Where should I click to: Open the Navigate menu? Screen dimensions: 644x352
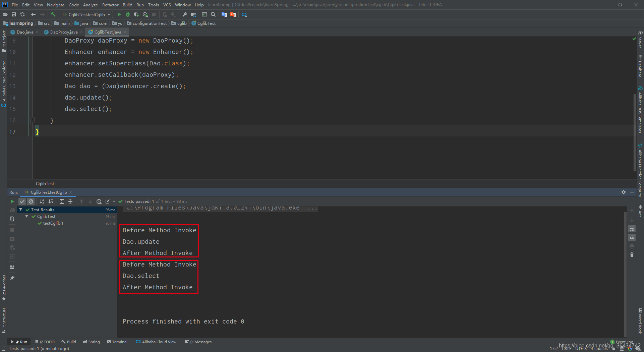click(x=56, y=5)
